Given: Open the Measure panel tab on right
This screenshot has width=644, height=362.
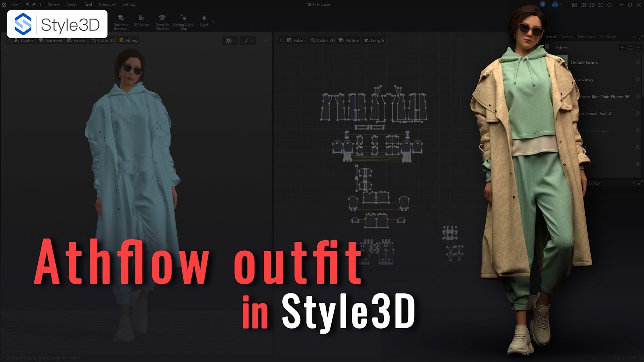Looking at the screenshot, I should pyautogui.click(x=586, y=37).
